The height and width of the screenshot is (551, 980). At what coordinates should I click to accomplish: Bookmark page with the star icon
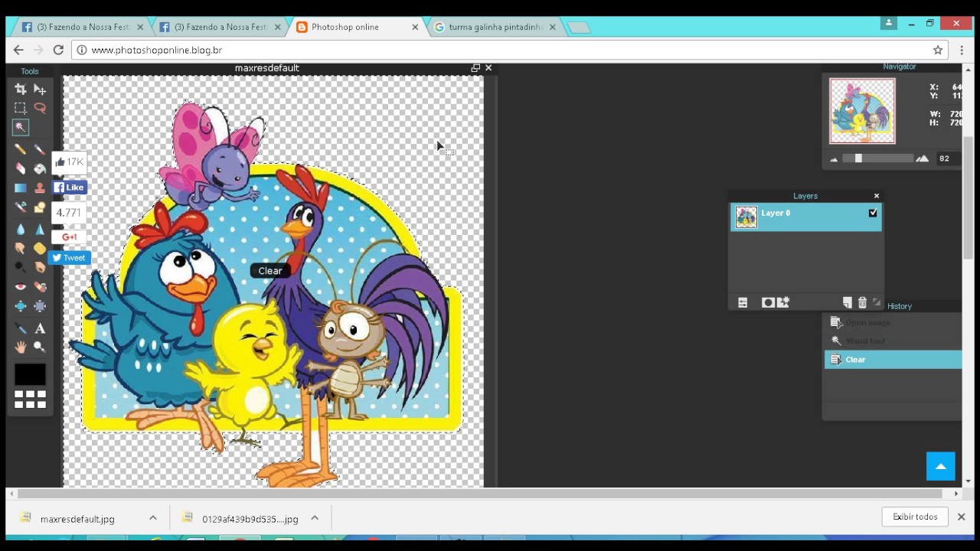click(x=938, y=50)
